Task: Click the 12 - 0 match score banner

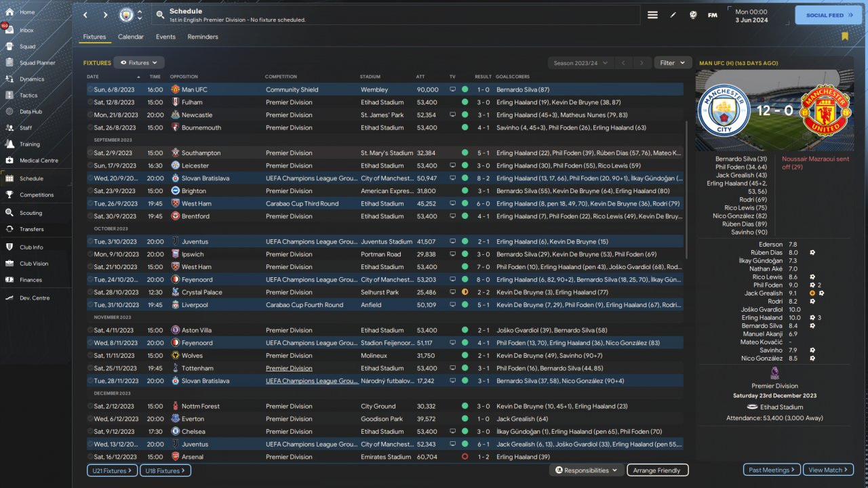Action: 774,111
